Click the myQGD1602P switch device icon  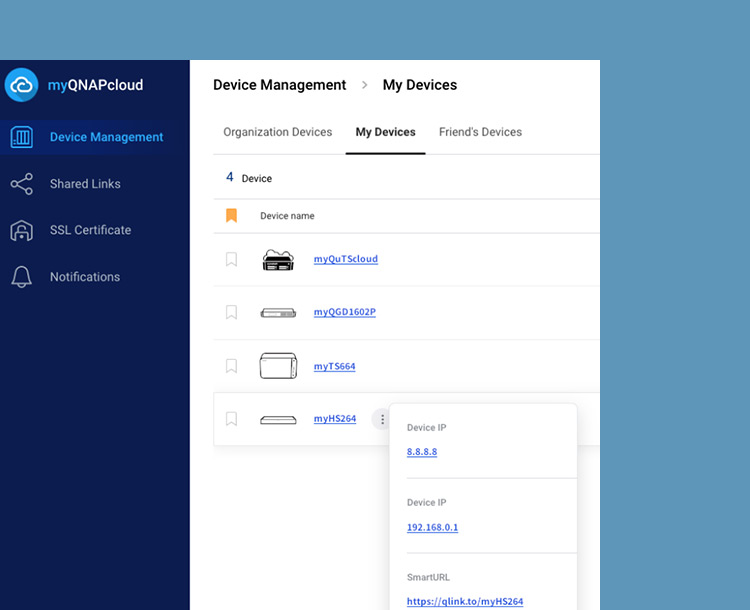pos(278,313)
